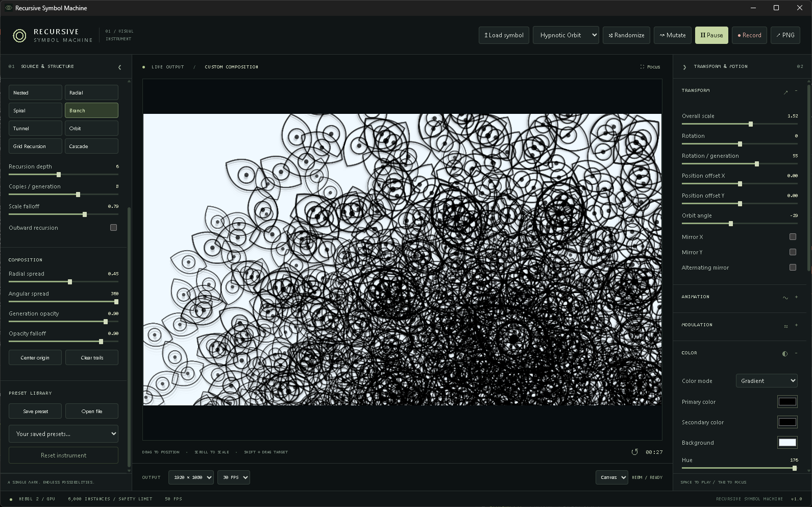Select the Radial structure mode
The image size is (812, 507).
pos(91,93)
